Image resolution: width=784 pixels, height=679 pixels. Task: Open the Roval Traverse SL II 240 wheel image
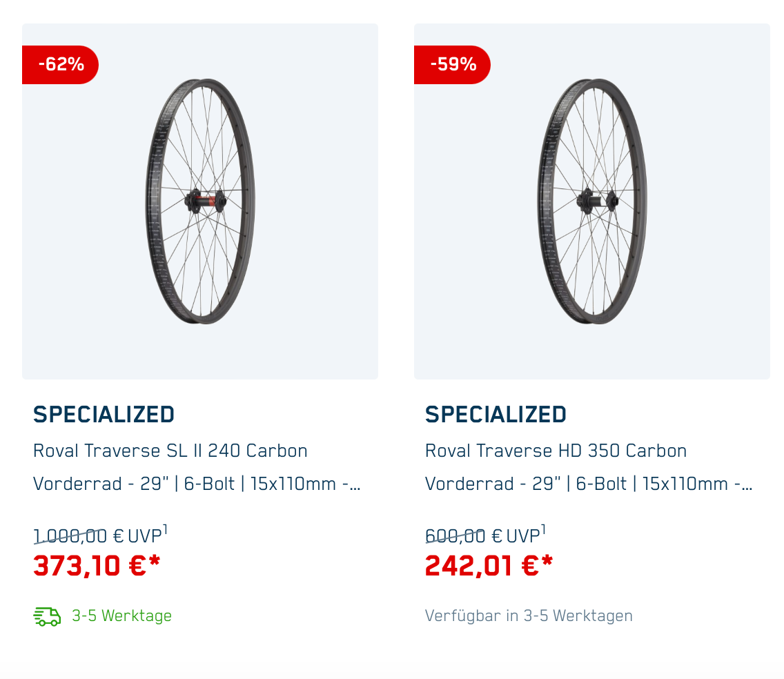coord(200,201)
